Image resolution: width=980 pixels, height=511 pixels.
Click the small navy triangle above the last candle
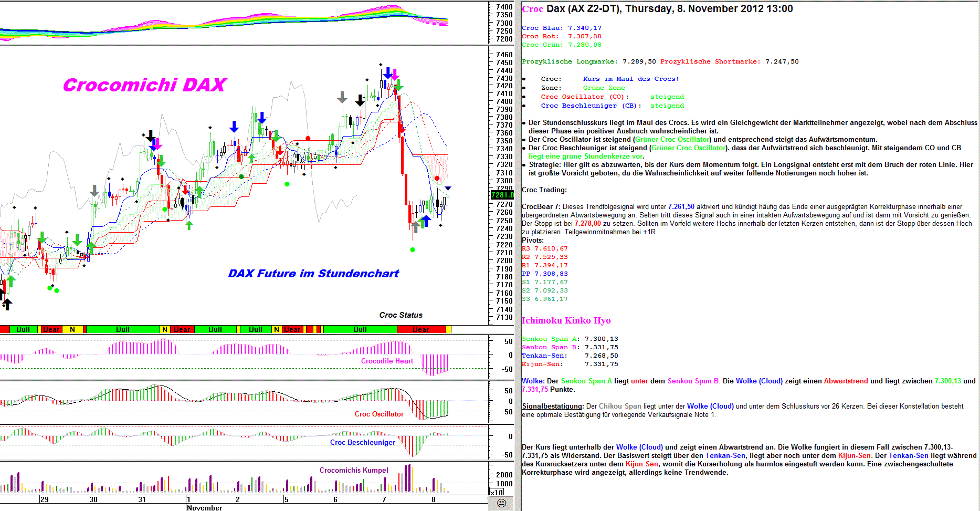tap(448, 189)
